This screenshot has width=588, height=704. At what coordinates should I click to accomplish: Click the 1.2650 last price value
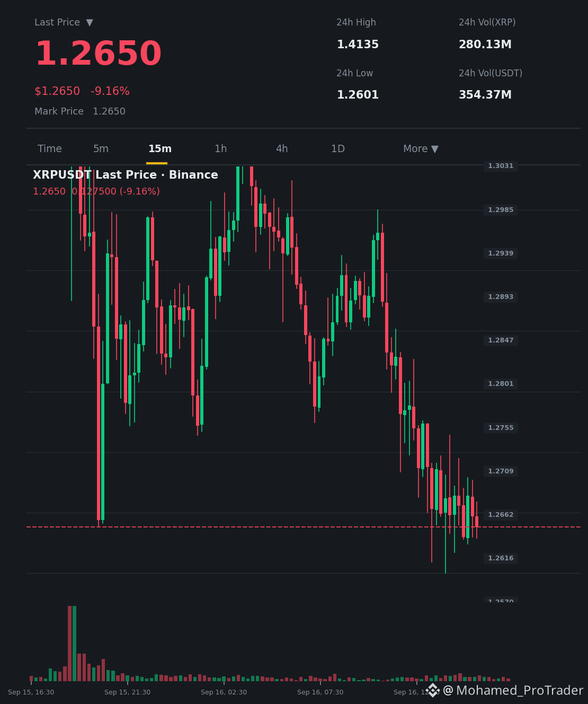tap(99, 54)
